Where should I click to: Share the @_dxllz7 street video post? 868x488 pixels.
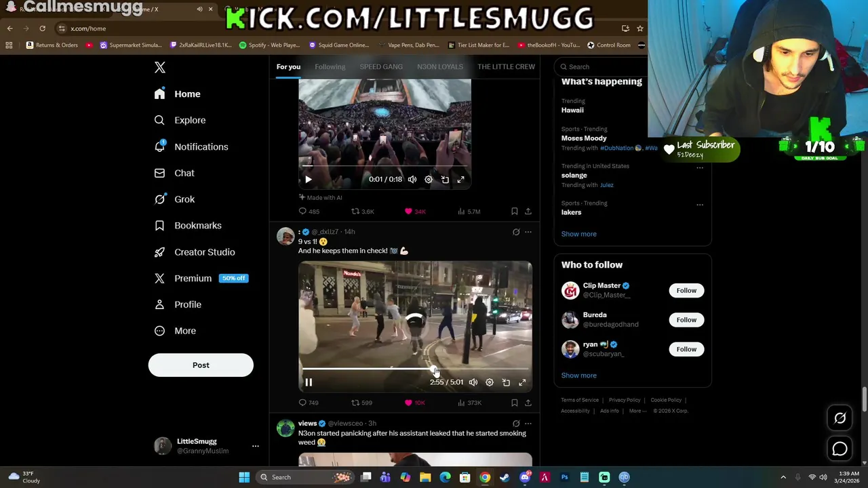528,403
